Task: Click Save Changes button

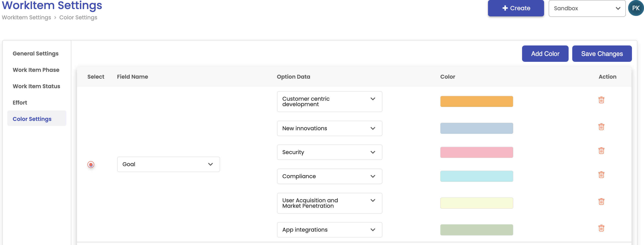Action: [602, 54]
